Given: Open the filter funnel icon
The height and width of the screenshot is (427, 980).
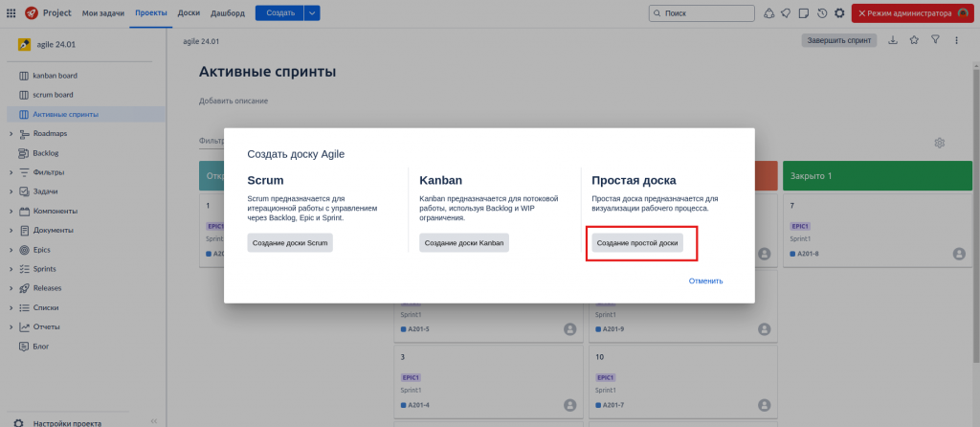Looking at the screenshot, I should coord(935,40).
